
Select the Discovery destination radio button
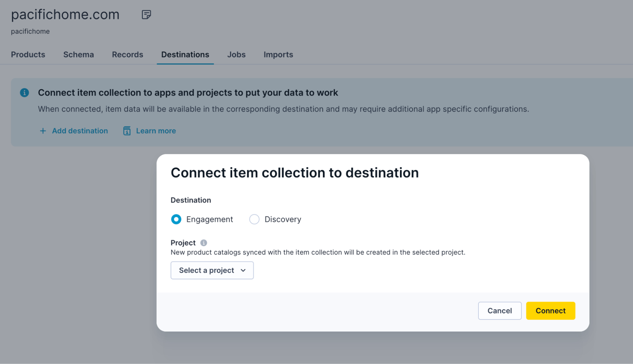coord(254,219)
